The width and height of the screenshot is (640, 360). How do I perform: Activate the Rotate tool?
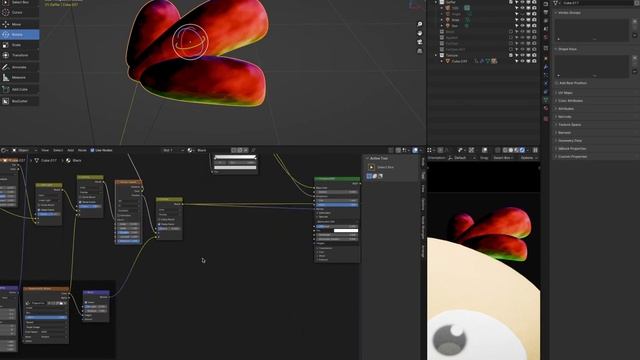[x=19, y=35]
